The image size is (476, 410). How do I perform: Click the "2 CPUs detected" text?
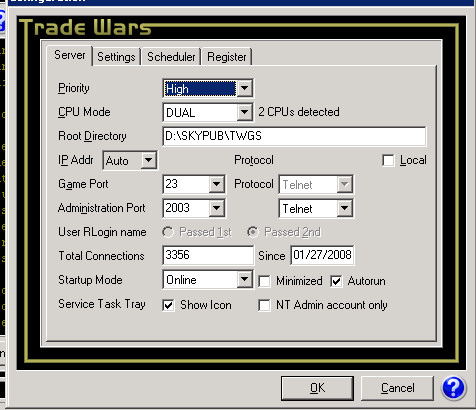pyautogui.click(x=299, y=112)
